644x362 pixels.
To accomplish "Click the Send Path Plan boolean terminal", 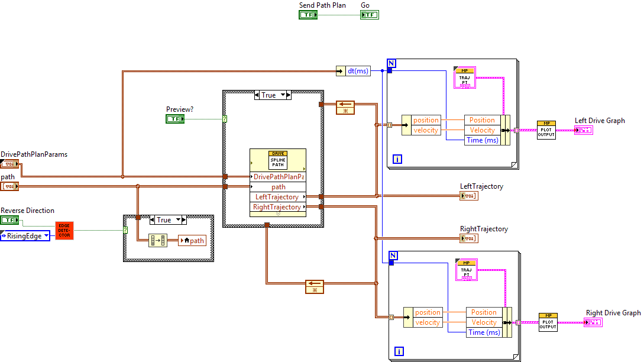I will pos(308,15).
